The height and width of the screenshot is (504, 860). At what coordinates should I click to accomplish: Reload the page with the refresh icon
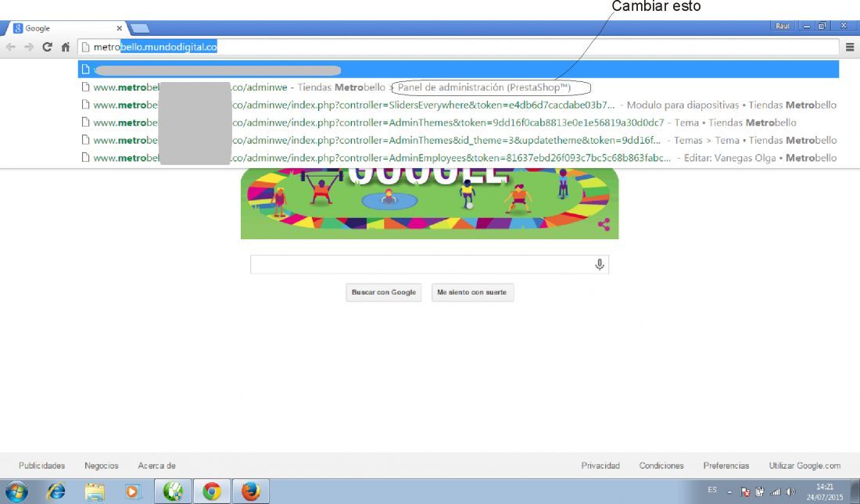coord(47,47)
